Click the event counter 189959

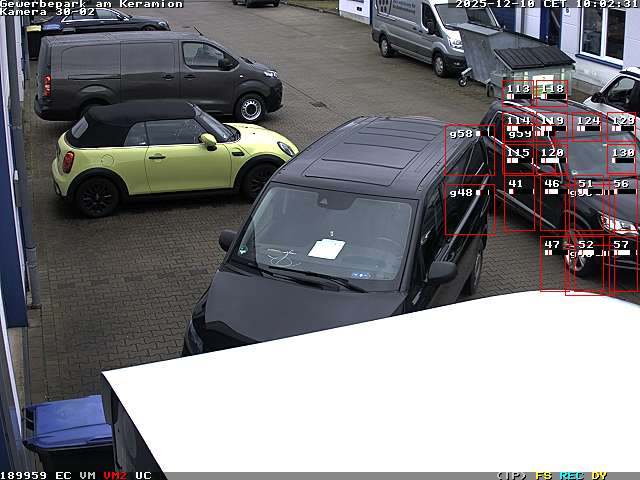point(24,475)
